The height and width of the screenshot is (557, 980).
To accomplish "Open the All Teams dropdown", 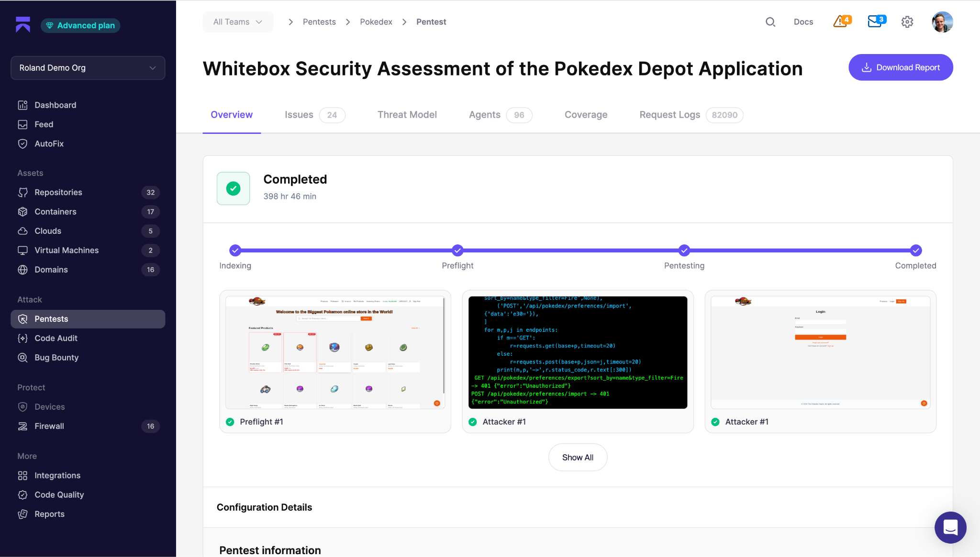I will pyautogui.click(x=238, y=22).
